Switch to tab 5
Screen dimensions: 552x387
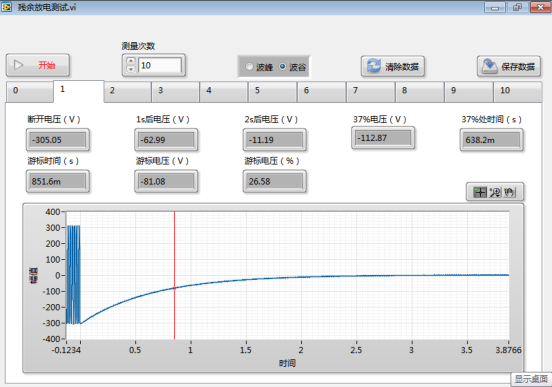[272, 92]
